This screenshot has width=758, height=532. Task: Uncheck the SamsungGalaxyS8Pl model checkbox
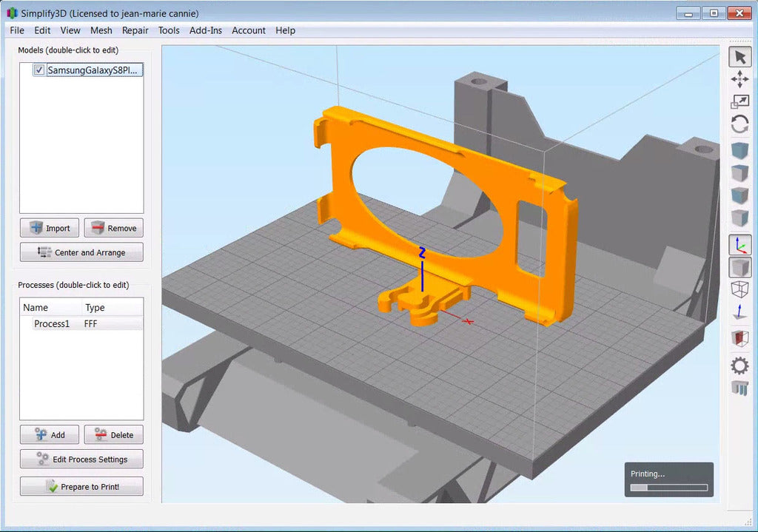coord(39,70)
